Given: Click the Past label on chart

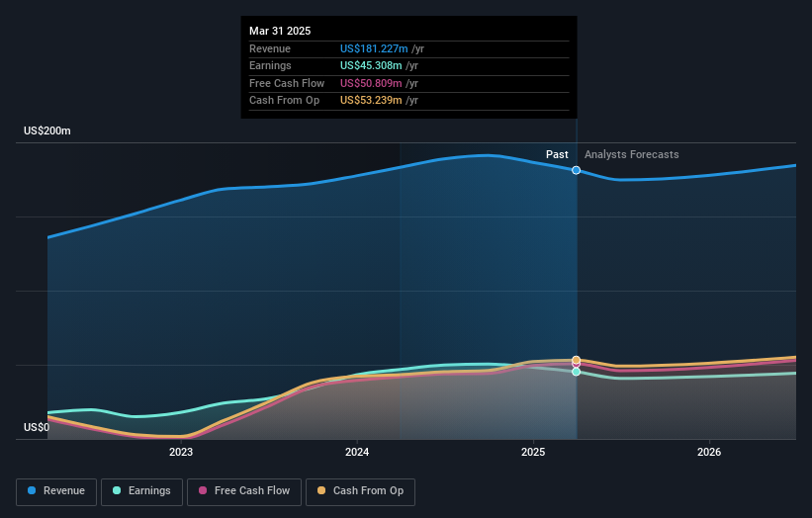Looking at the screenshot, I should [x=557, y=155].
